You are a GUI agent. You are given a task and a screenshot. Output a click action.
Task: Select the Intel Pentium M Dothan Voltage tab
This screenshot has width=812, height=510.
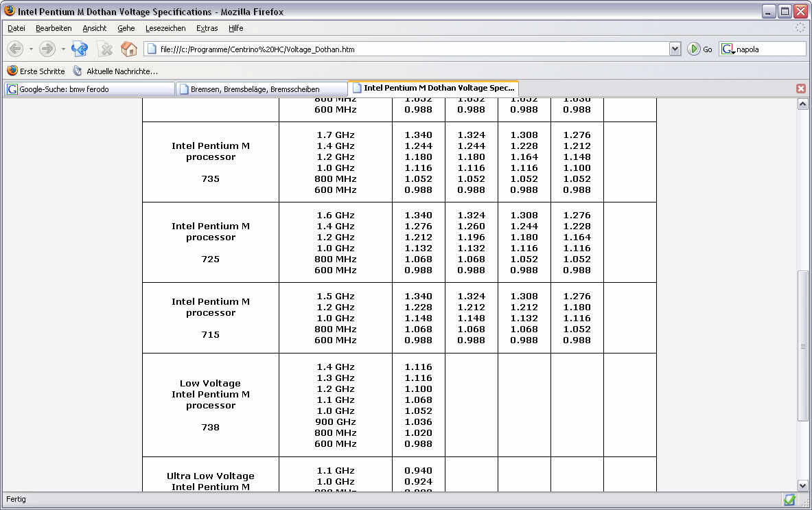[x=433, y=88]
